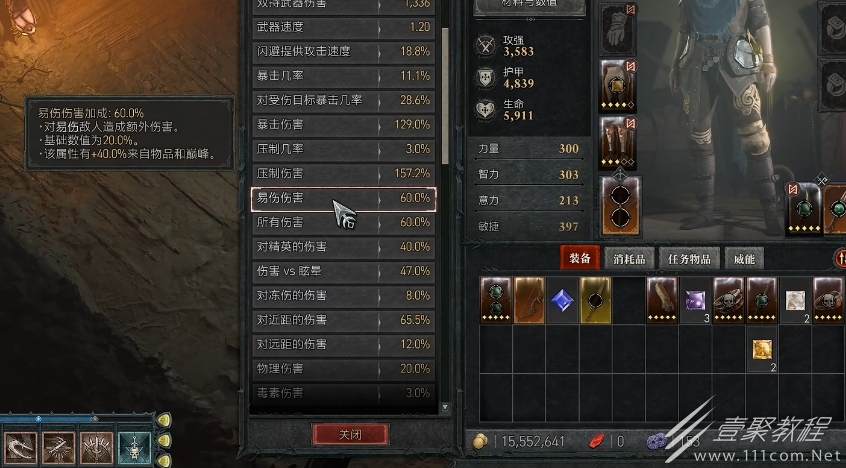Click the 关闭 button
The width and height of the screenshot is (846, 468).
(x=350, y=434)
